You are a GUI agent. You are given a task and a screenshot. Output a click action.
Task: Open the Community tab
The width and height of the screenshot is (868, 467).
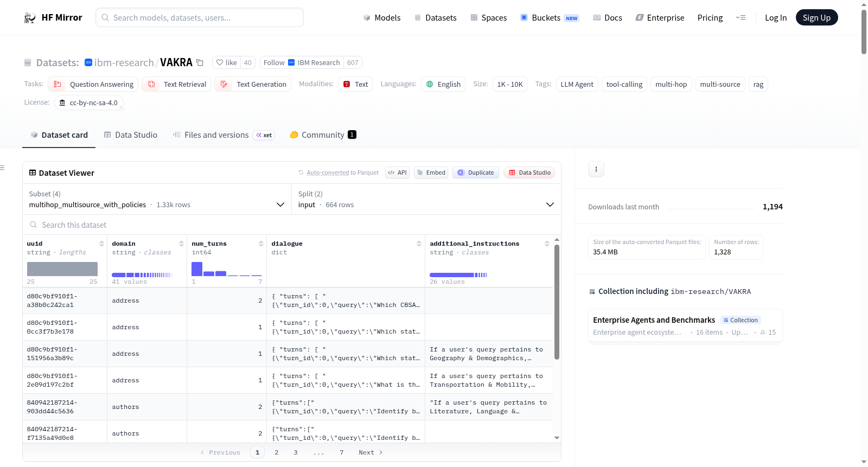[323, 135]
